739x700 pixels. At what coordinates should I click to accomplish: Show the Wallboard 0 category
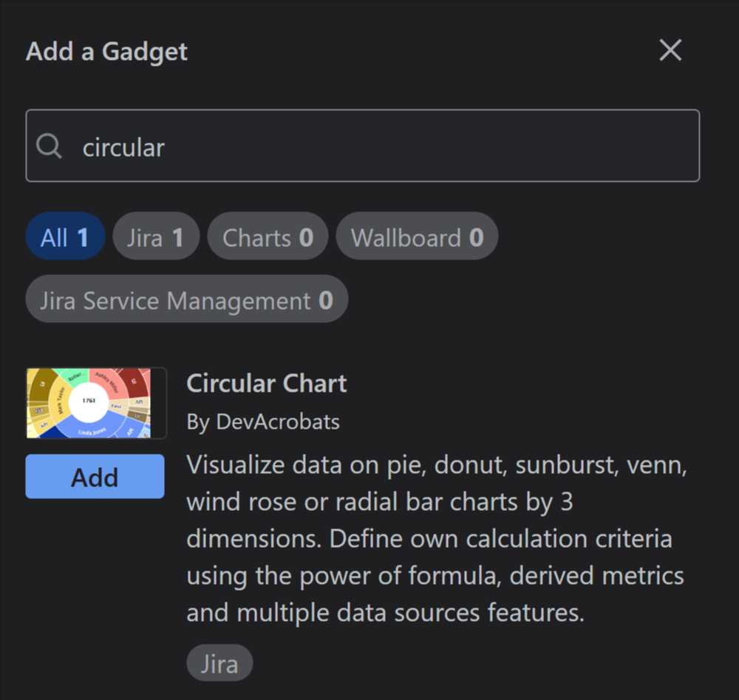[x=417, y=236]
